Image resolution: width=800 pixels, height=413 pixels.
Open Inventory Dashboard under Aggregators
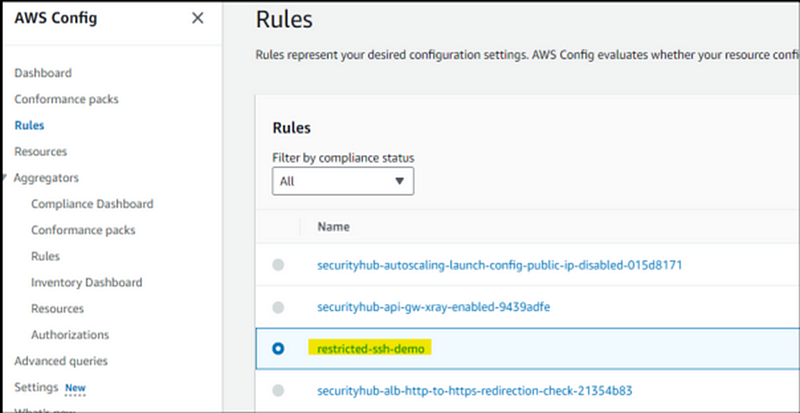pyautogui.click(x=87, y=282)
